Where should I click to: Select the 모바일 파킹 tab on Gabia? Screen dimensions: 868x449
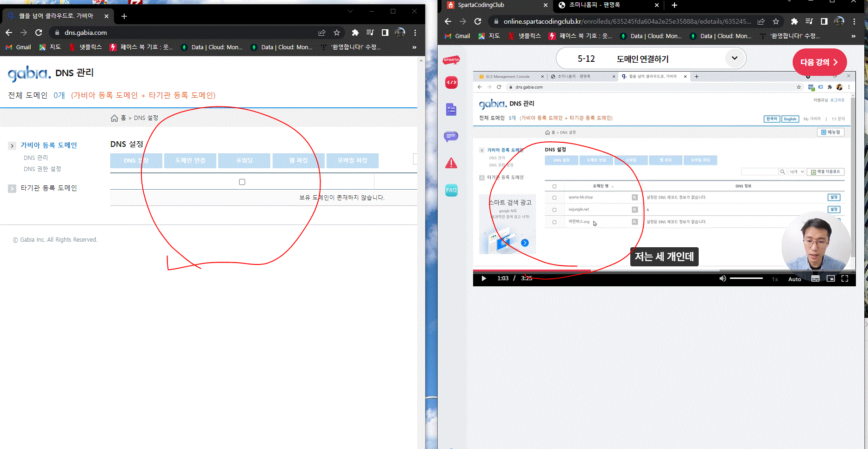(x=353, y=160)
